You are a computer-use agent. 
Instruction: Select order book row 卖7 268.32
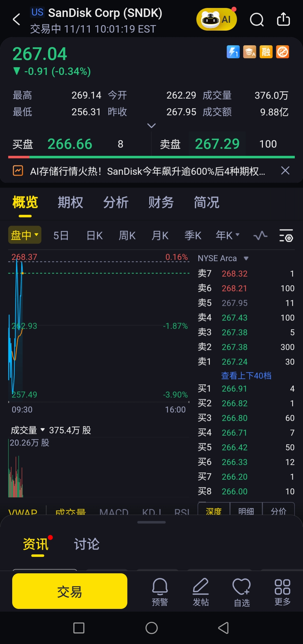click(x=246, y=273)
